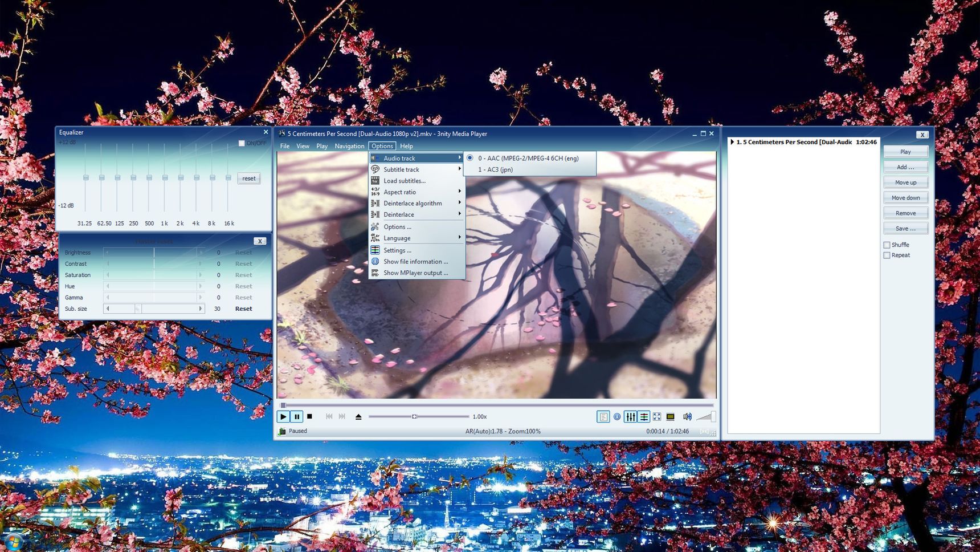This screenshot has height=552, width=980.
Task: Click the Move down button
Action: pyautogui.click(x=905, y=198)
